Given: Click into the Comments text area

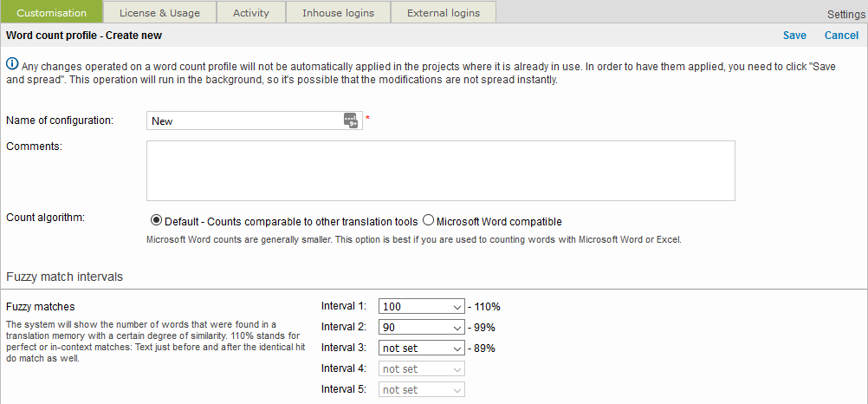Looking at the screenshot, I should click(x=440, y=171).
